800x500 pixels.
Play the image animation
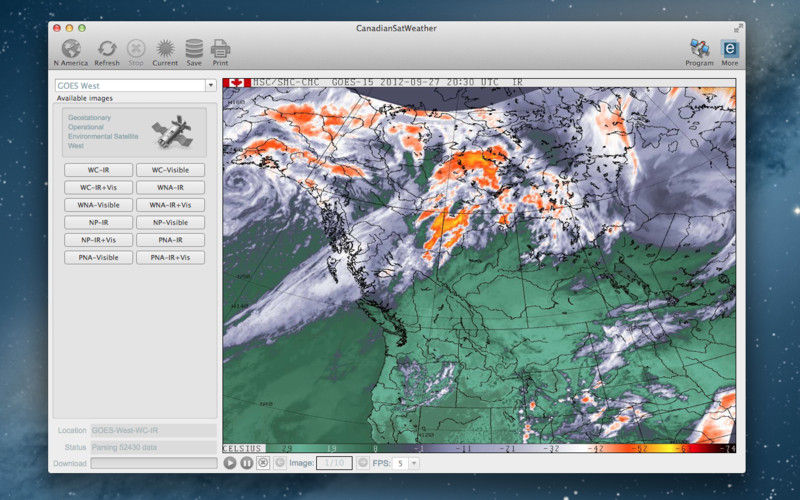point(230,463)
